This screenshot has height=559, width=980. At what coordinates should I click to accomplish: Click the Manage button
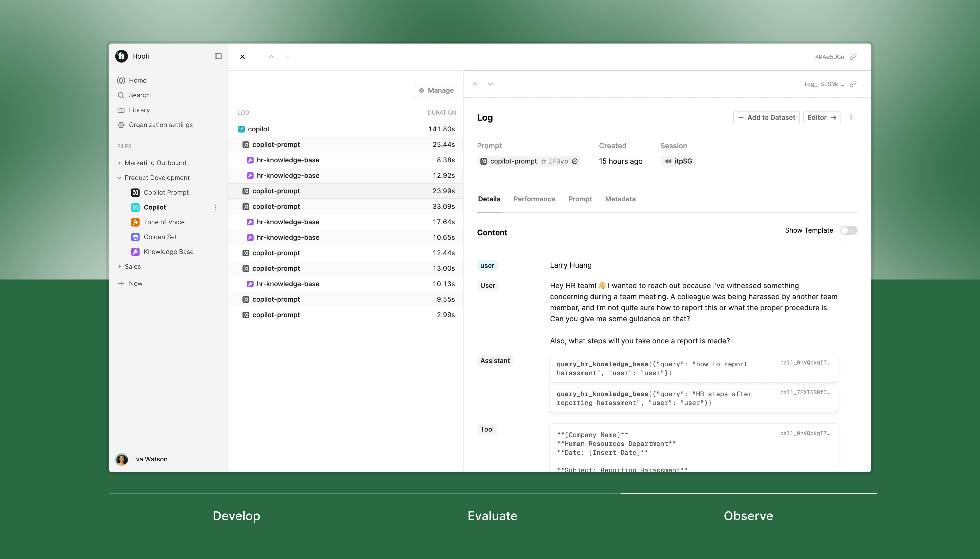436,91
